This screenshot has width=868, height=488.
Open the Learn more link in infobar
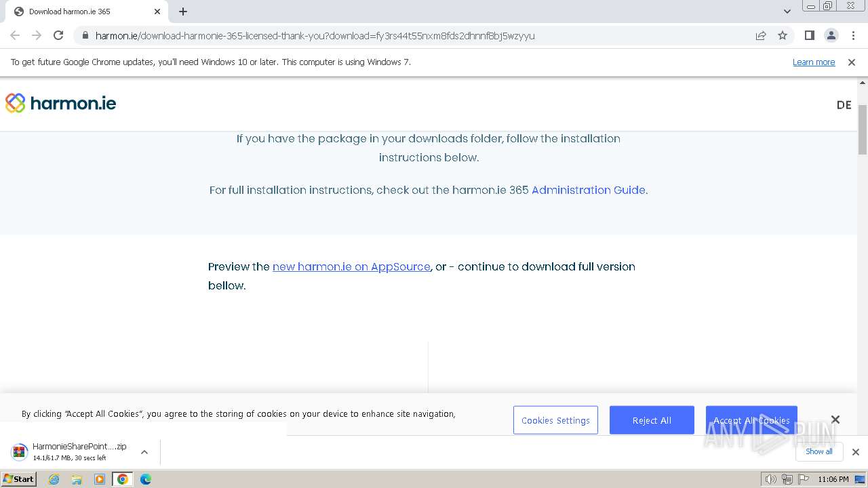coord(814,62)
